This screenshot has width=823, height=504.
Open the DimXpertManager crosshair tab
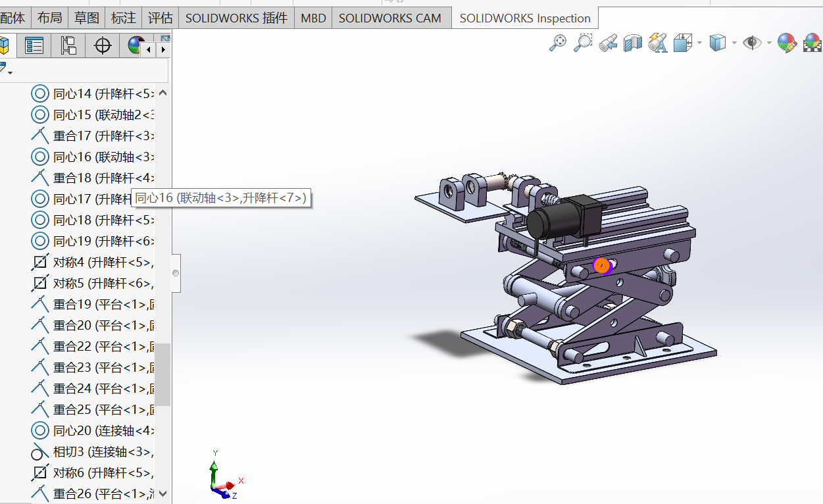pyautogui.click(x=103, y=45)
